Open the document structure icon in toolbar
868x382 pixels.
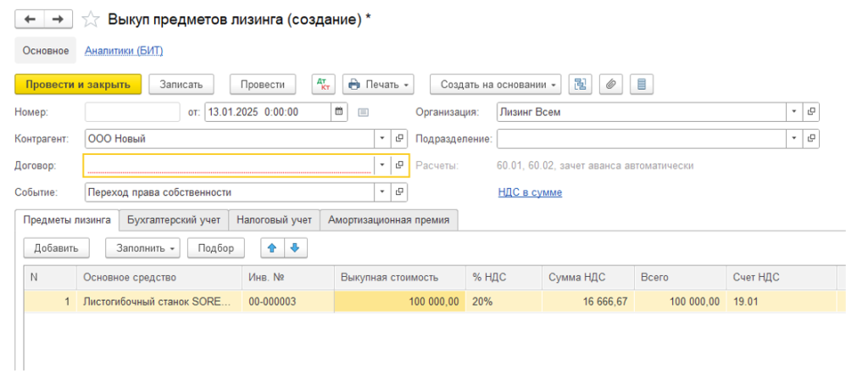pyautogui.click(x=581, y=84)
